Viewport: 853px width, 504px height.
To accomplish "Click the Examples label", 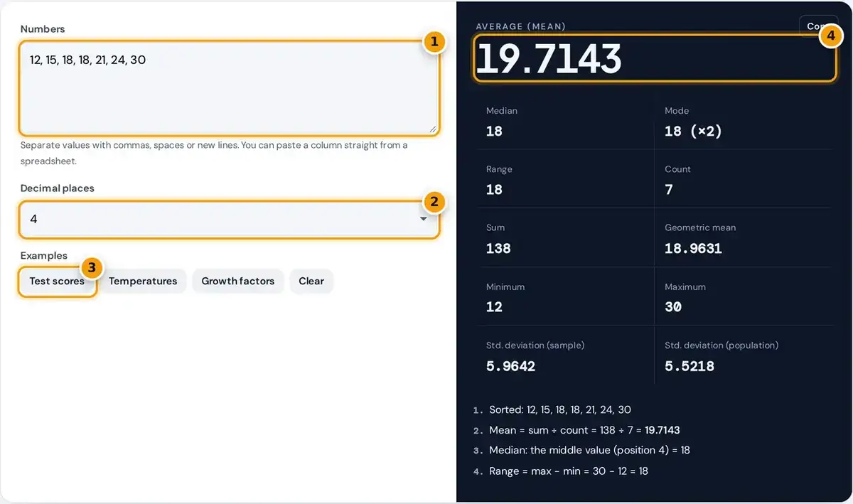I will (x=44, y=255).
